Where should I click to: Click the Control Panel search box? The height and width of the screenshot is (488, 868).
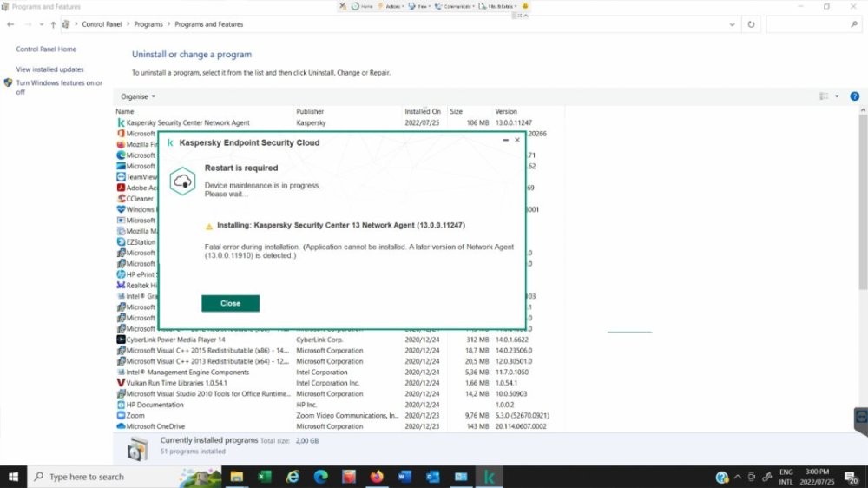(813, 24)
